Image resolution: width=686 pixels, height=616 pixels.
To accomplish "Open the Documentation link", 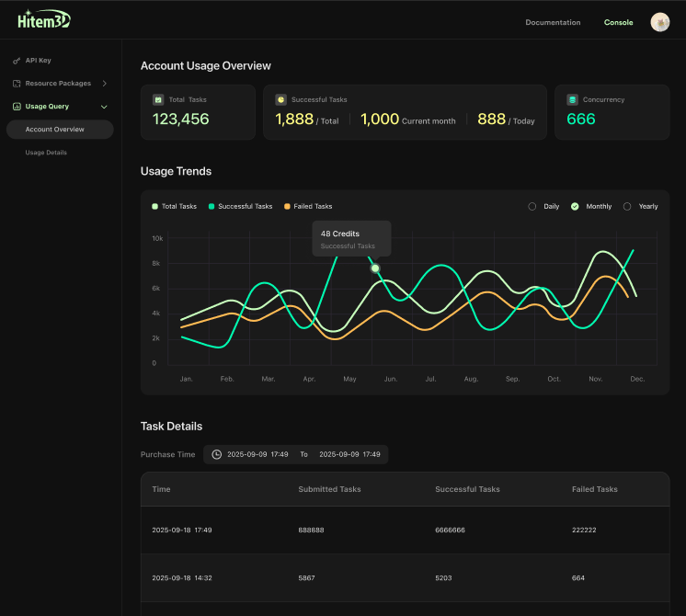I will (x=553, y=22).
